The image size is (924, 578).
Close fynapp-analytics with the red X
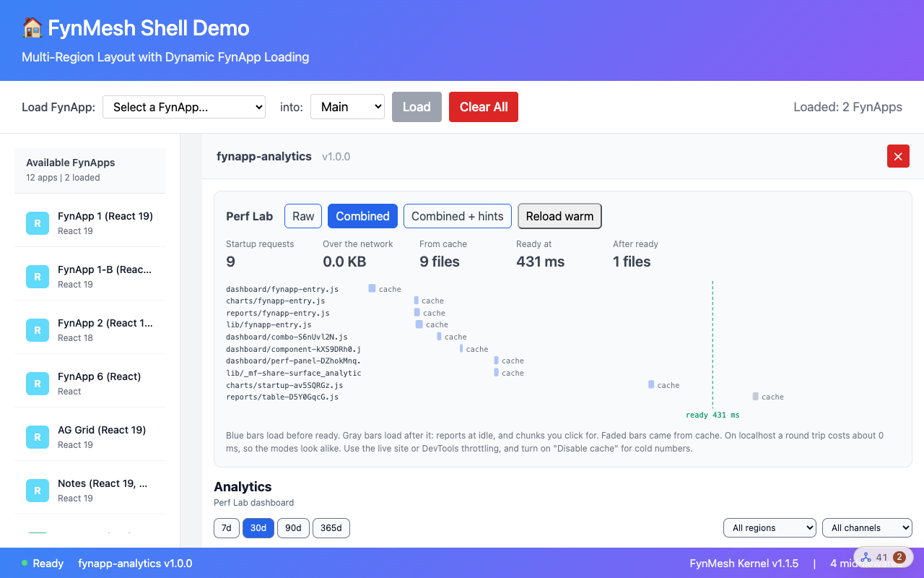[898, 156]
